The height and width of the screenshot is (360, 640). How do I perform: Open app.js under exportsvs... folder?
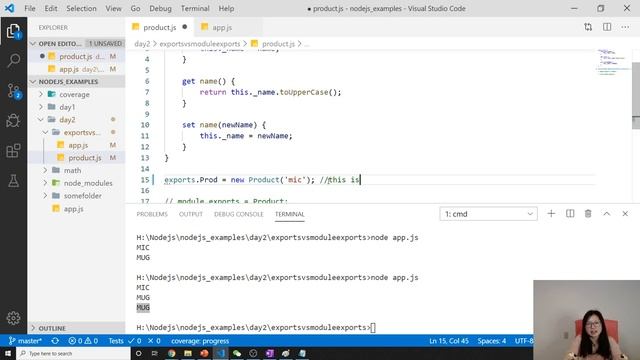tap(78, 145)
